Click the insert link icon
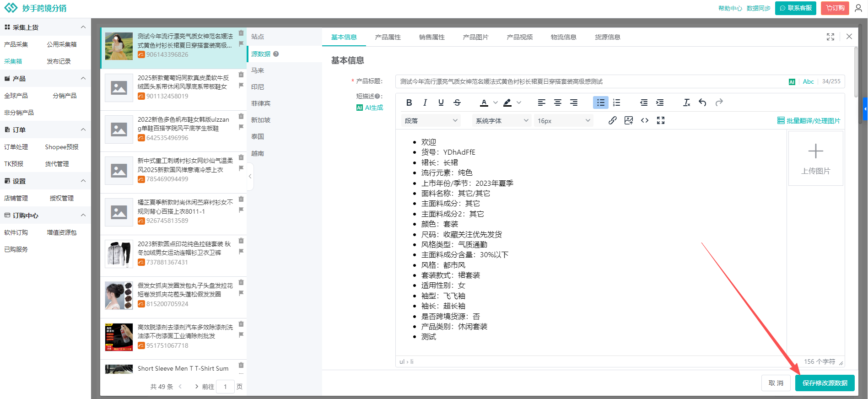The height and width of the screenshot is (399, 868). 612,120
